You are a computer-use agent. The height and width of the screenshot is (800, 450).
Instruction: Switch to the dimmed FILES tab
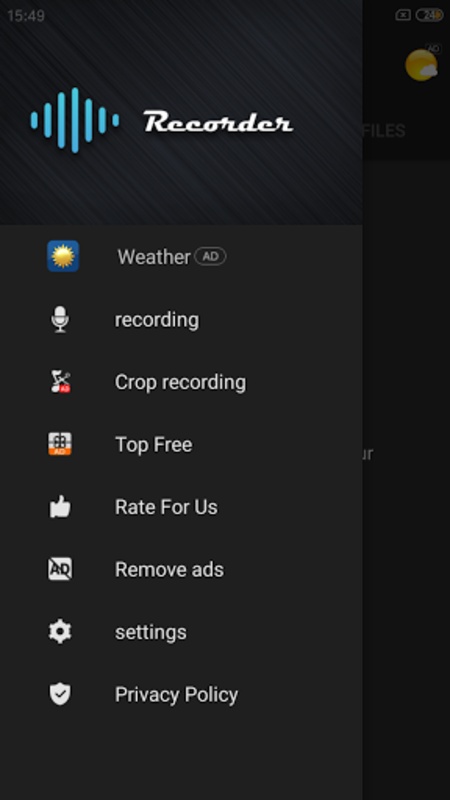[x=384, y=131]
